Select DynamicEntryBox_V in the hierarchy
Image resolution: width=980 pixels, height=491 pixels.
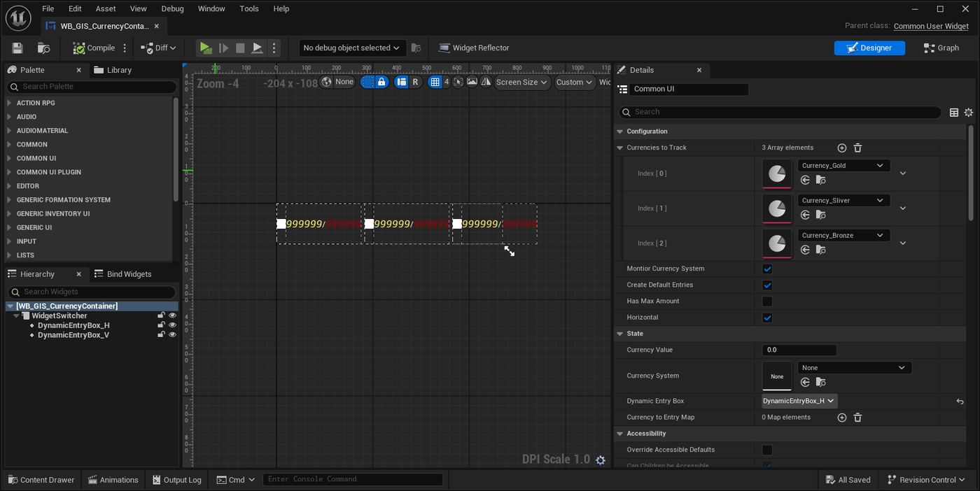pos(73,335)
